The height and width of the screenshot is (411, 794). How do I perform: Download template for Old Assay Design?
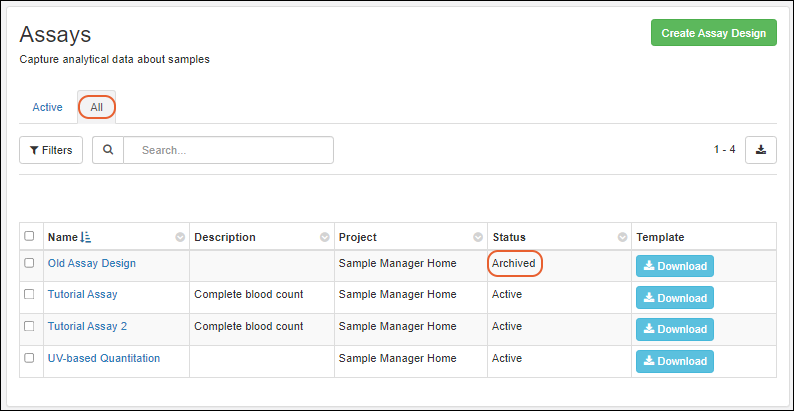coord(675,266)
